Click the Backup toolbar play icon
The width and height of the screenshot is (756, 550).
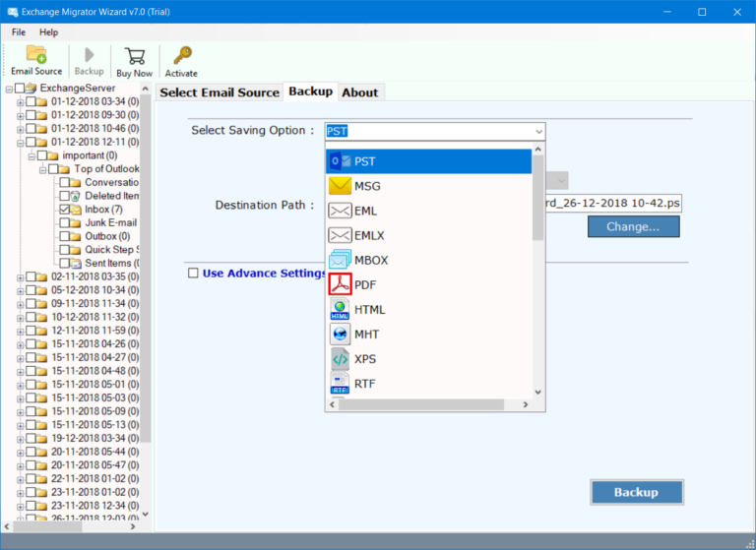(x=90, y=55)
